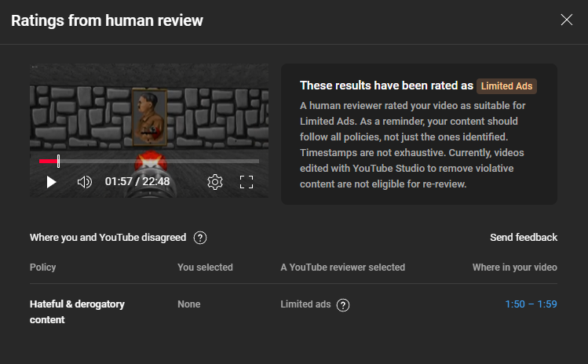This screenshot has height=364, width=588.
Task: Click the 'Where in your video' column header
Action: tap(514, 268)
